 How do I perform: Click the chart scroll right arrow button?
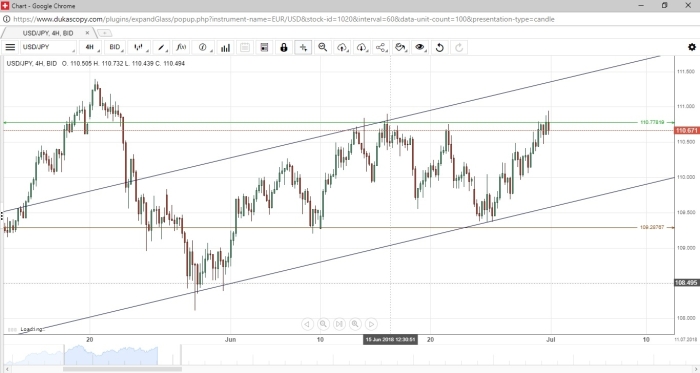pyautogui.click(x=371, y=324)
